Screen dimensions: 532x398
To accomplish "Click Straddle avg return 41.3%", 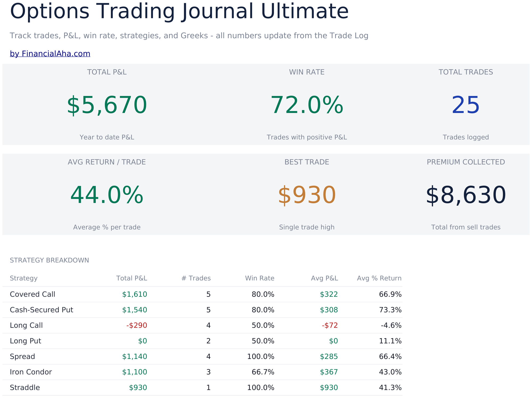I will [390, 388].
